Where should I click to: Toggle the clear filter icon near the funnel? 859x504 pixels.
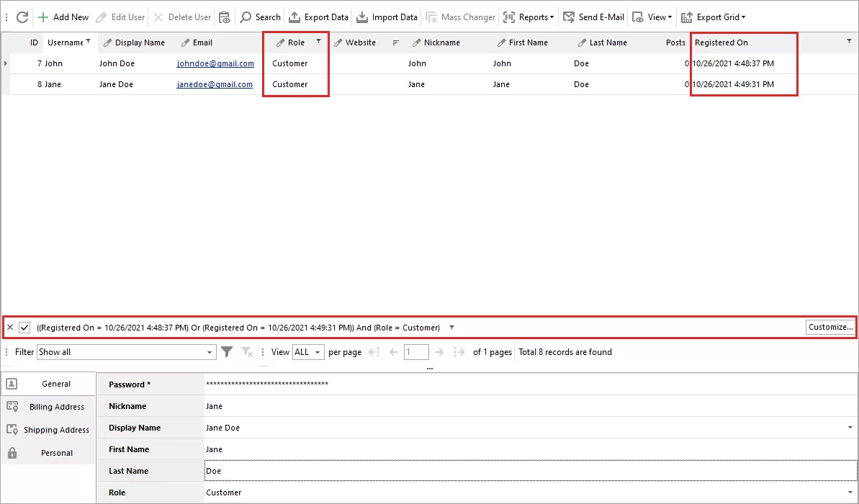(246, 352)
